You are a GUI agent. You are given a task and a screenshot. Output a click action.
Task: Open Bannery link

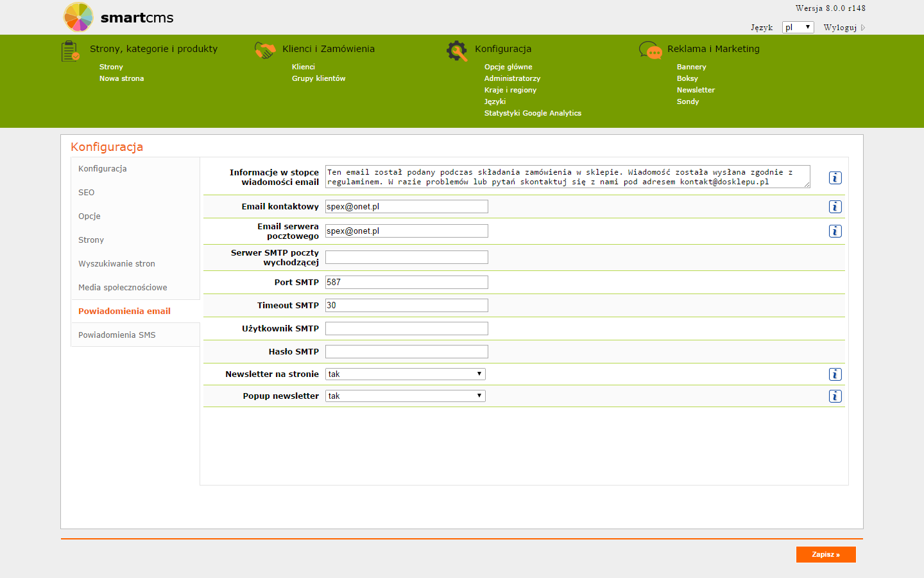691,67
